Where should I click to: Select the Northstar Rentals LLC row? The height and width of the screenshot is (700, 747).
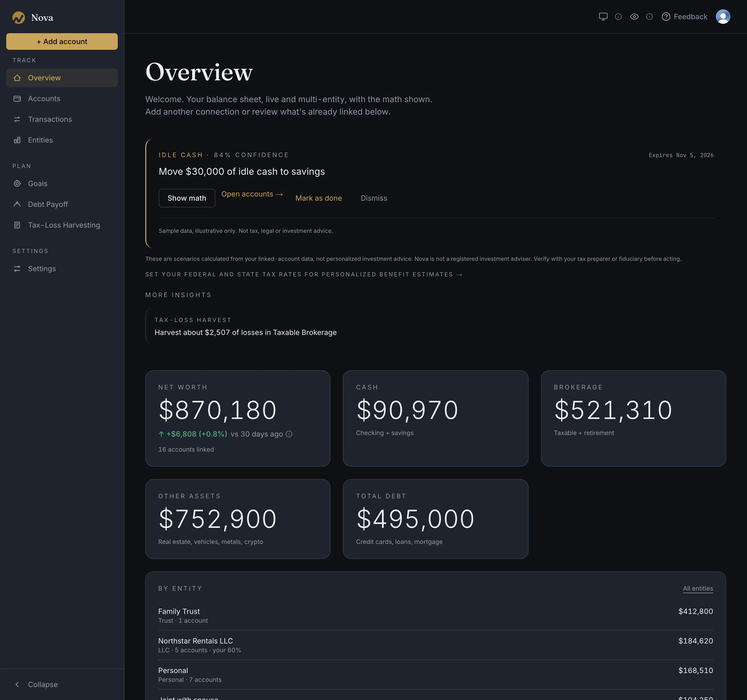click(435, 645)
